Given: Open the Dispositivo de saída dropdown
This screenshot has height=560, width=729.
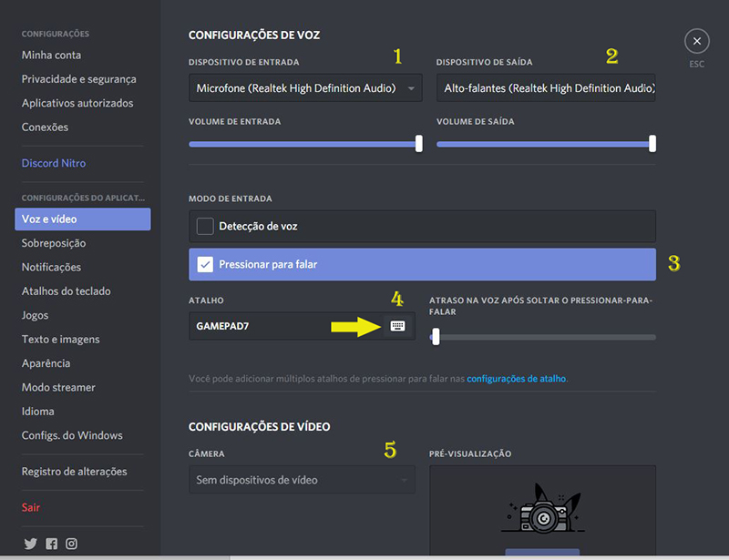Looking at the screenshot, I should coord(546,87).
